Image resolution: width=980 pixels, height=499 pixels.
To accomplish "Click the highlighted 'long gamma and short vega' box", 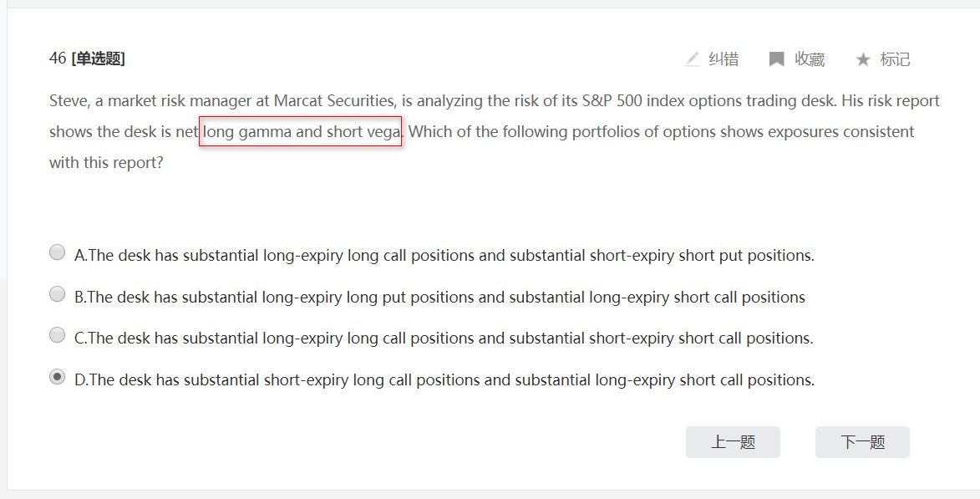I will pos(301,131).
